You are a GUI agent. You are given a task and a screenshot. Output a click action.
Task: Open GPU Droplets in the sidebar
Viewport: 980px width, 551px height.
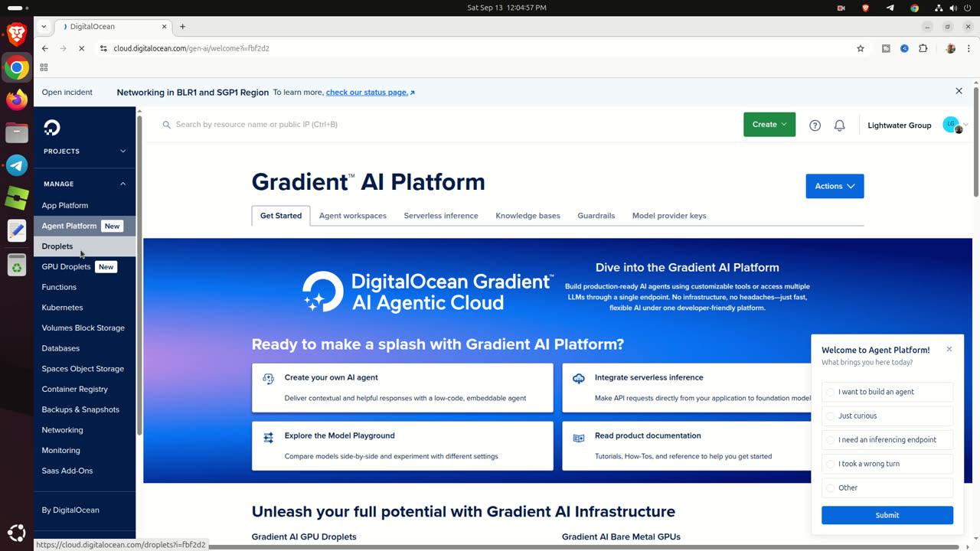(84, 267)
